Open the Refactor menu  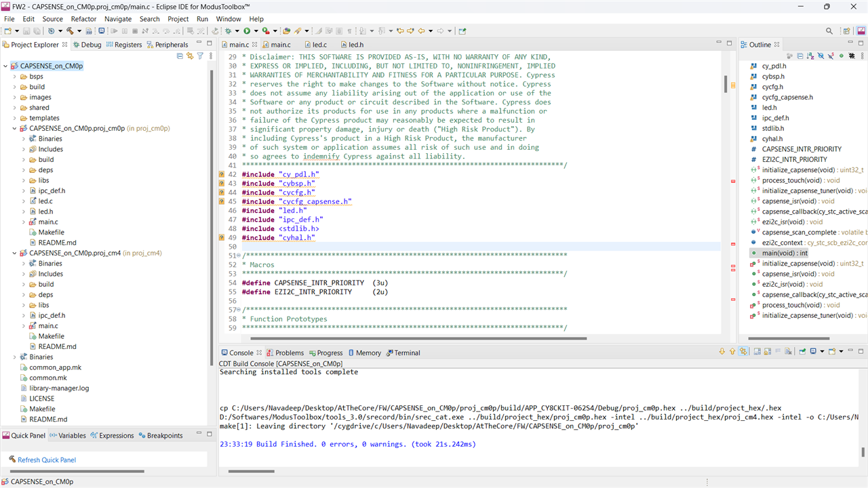pyautogui.click(x=83, y=19)
